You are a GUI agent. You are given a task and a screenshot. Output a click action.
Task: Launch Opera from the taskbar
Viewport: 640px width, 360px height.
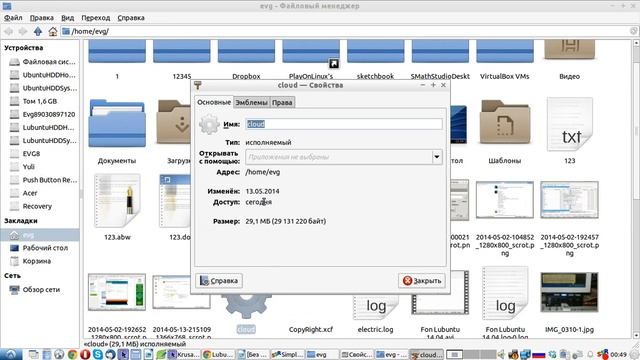85,354
